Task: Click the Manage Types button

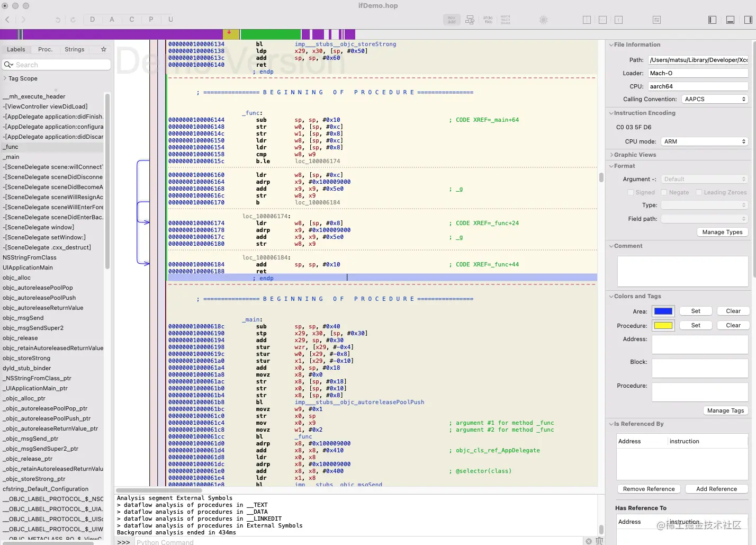Action: [722, 232]
